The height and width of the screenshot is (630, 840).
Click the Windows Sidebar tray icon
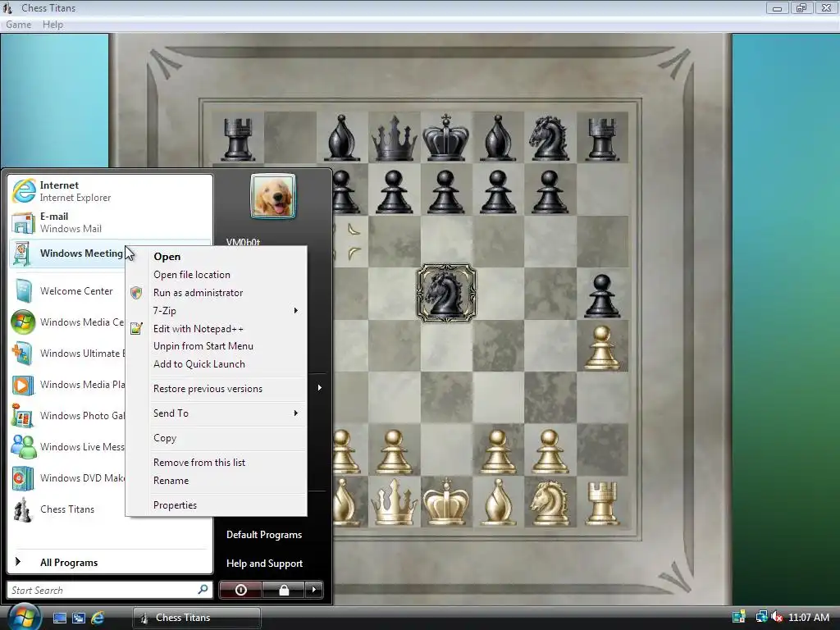pos(739,618)
